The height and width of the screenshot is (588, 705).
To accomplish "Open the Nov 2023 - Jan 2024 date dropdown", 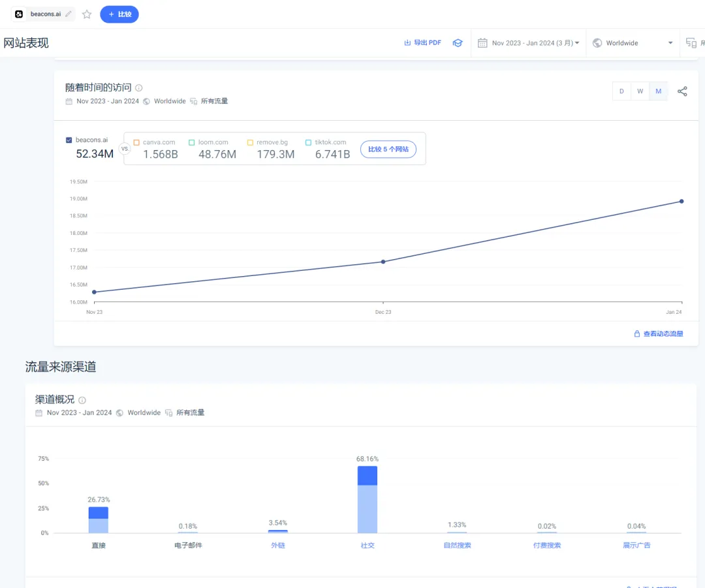I will coord(528,43).
